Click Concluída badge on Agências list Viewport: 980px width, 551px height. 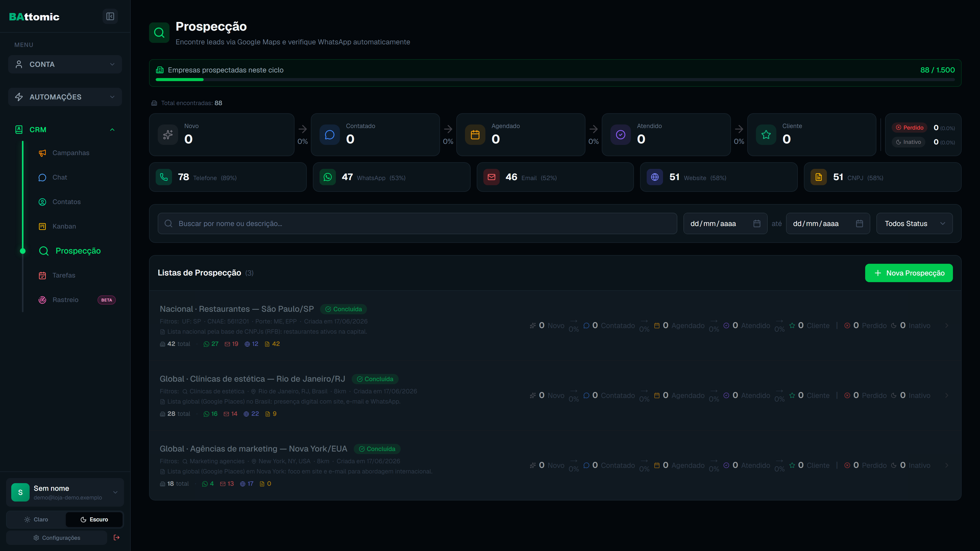coord(377,449)
